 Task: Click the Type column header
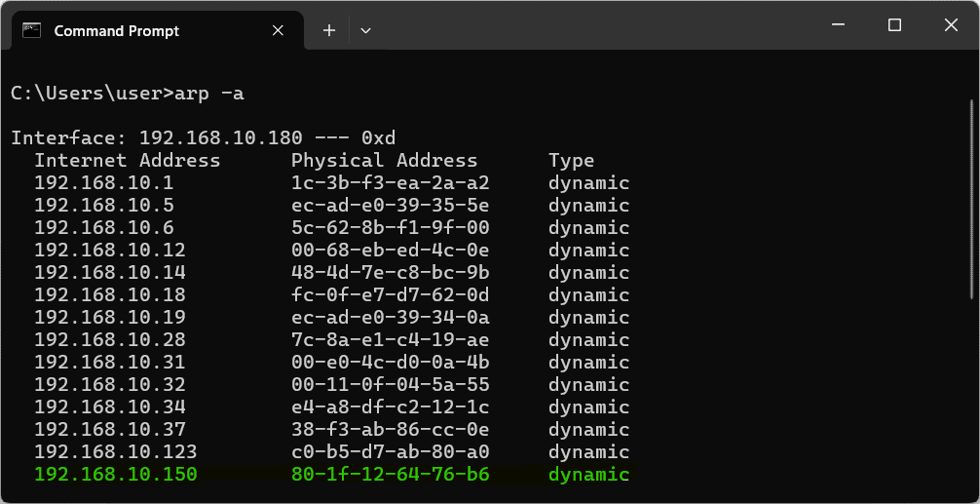571,161
